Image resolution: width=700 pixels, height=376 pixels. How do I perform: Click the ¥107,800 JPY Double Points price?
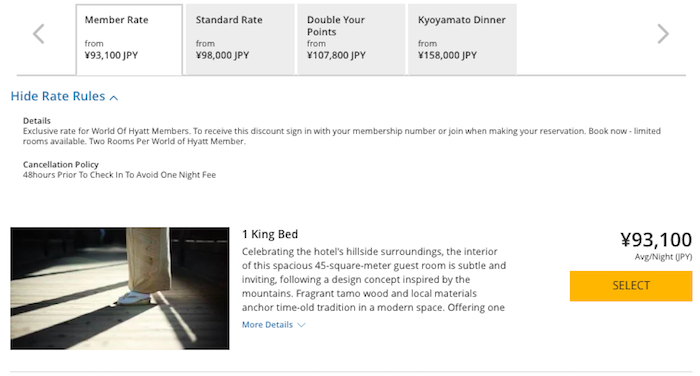pyautogui.click(x=336, y=55)
